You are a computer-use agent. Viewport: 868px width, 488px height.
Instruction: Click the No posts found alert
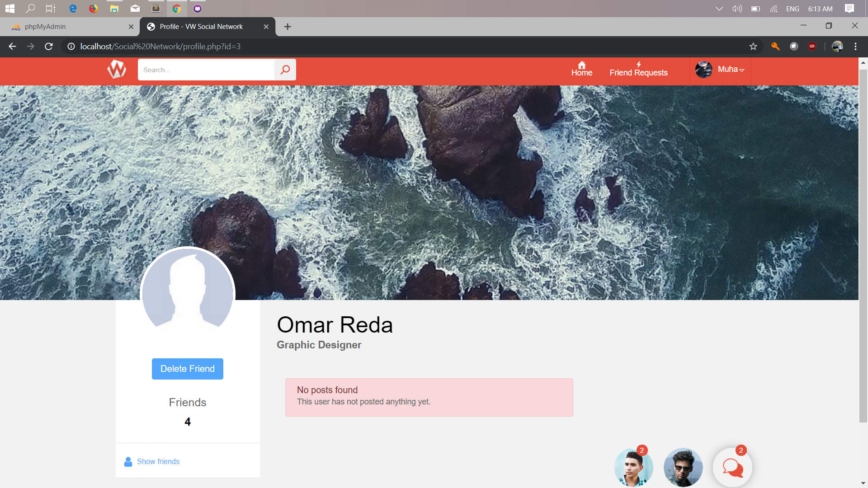(429, 397)
